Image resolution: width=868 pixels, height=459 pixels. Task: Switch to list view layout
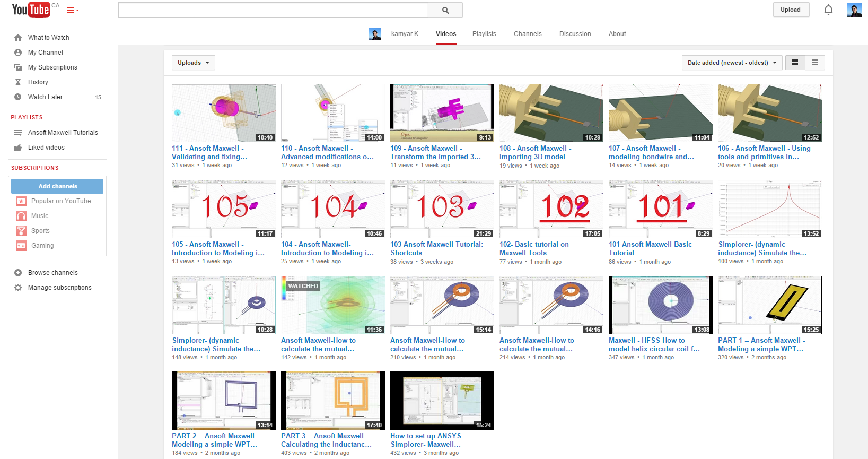click(x=815, y=63)
